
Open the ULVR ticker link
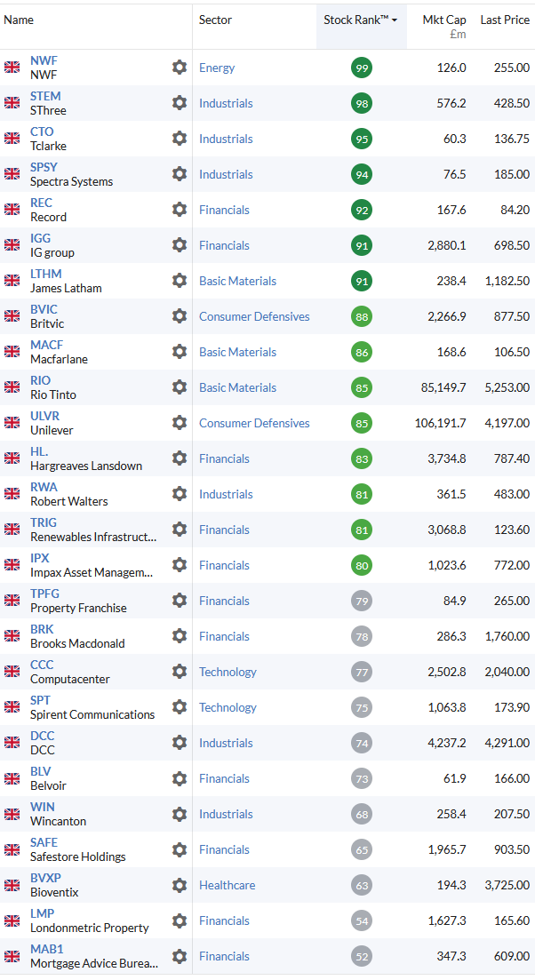pyautogui.click(x=45, y=416)
